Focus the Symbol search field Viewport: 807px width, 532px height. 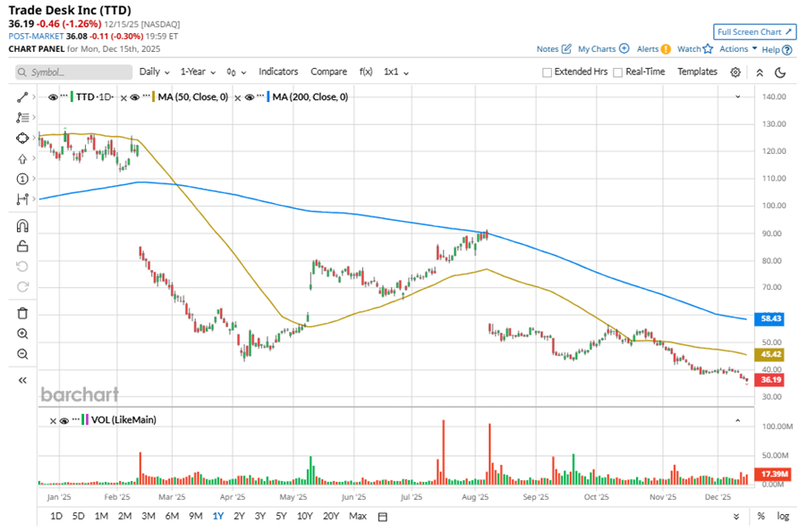[x=73, y=72]
